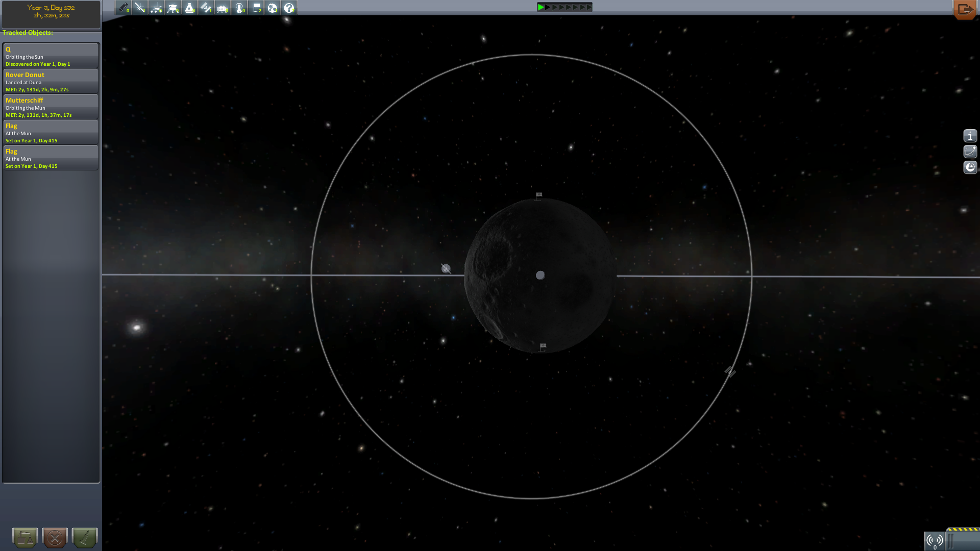This screenshot has height=551, width=980.
Task: Click the asteroid space-object filter icon
Action: point(273,8)
